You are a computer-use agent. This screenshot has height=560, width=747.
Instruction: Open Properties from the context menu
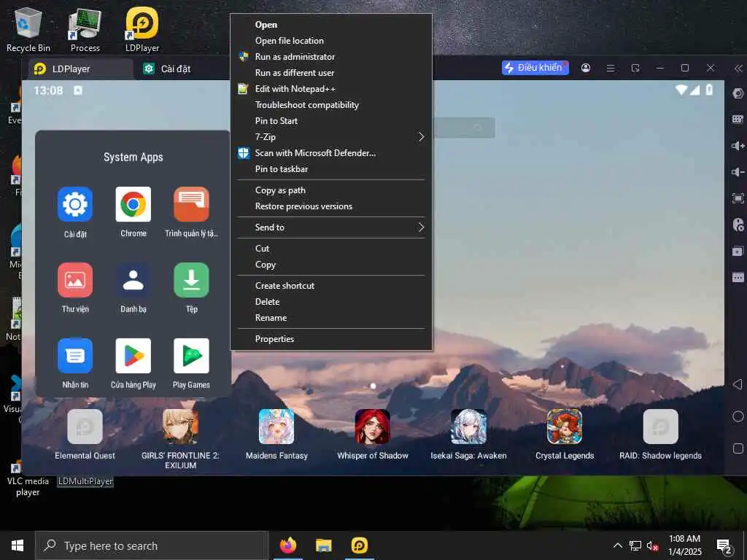[331, 339]
